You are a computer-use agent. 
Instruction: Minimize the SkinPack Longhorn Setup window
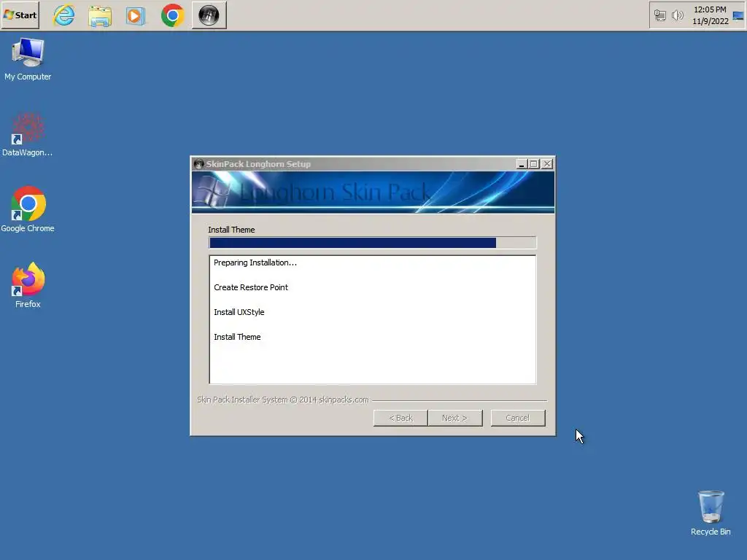tap(522, 164)
